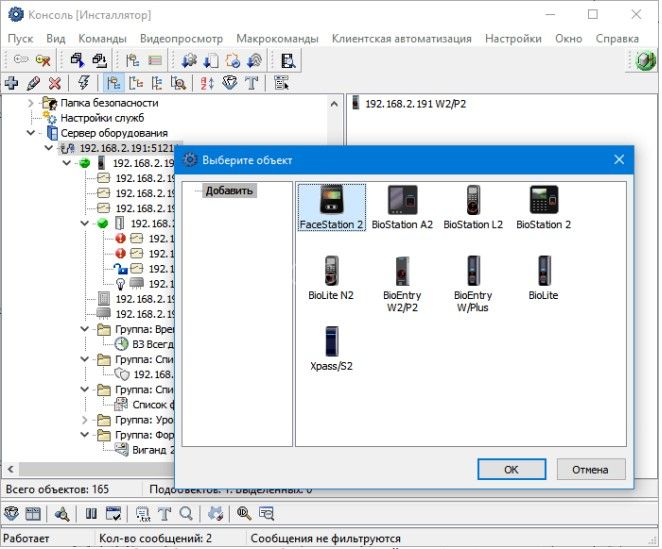The height and width of the screenshot is (549, 662).
Task: Click the blue plus add-object icon
Action: pos(11,83)
